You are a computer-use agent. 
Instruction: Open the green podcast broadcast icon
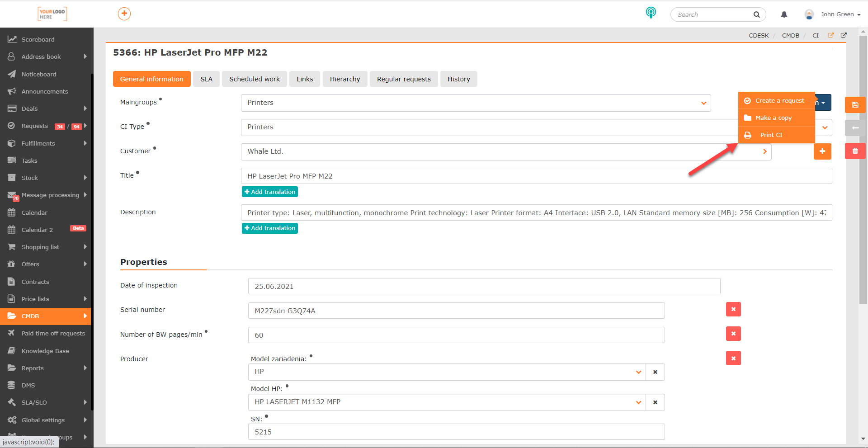click(651, 13)
